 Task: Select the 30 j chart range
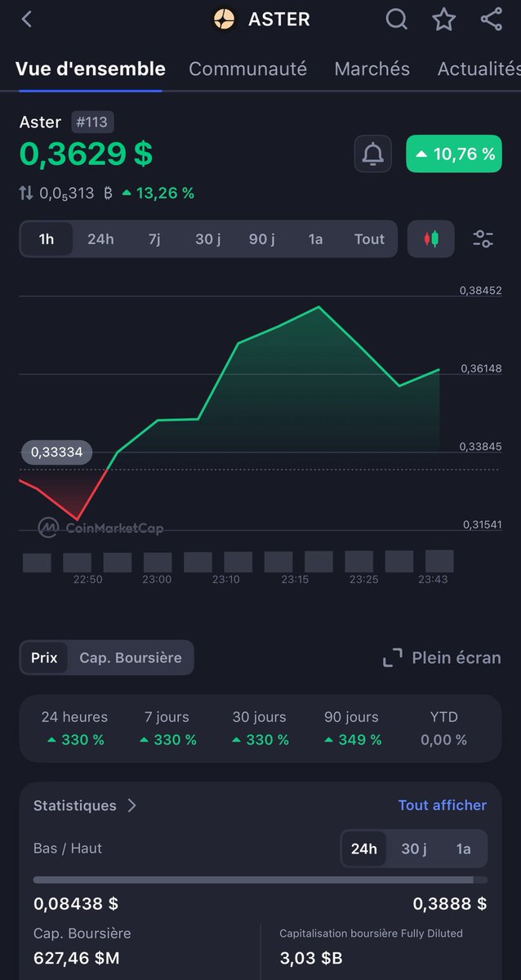tap(208, 239)
